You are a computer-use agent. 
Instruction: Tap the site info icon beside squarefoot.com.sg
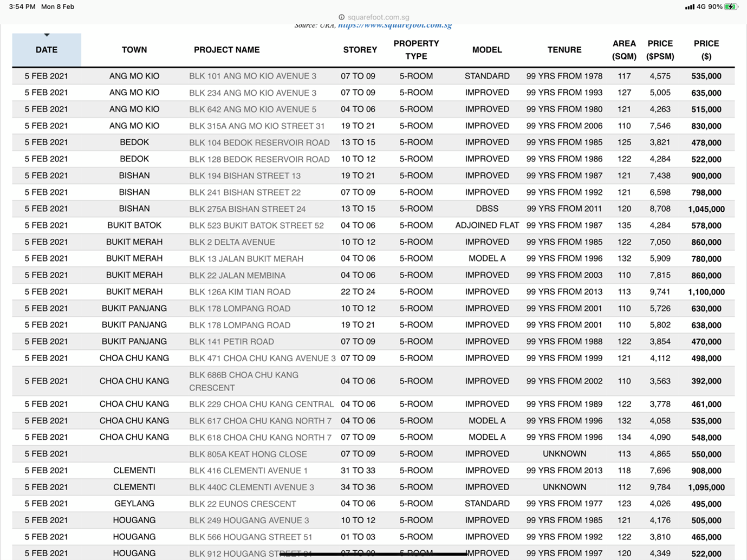coord(341,17)
